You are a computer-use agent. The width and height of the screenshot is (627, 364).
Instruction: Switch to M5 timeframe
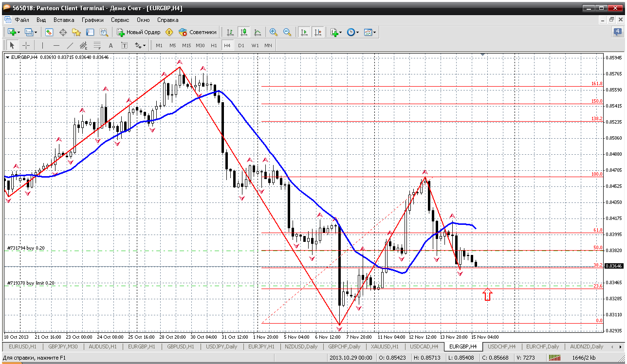[x=173, y=45]
